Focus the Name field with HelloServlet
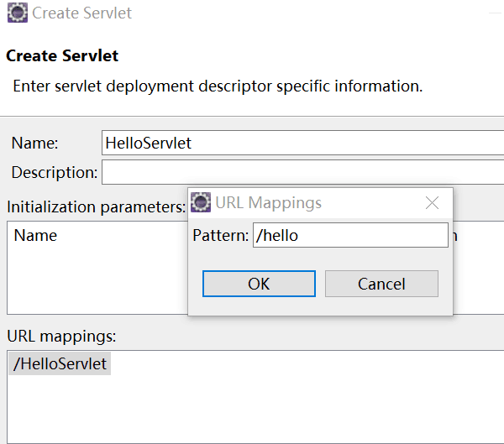The width and height of the screenshot is (504, 444). 302,143
